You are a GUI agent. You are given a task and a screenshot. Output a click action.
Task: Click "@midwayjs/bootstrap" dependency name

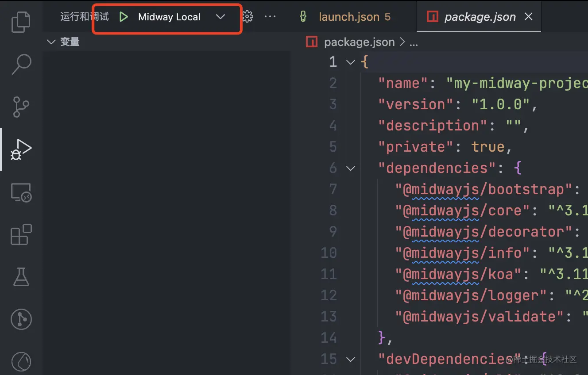click(x=484, y=189)
